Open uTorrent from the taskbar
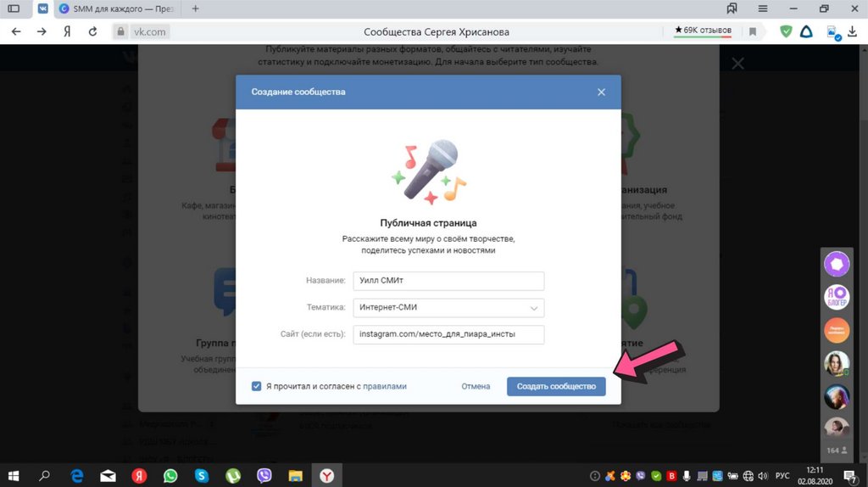868x487 pixels. 233,475
